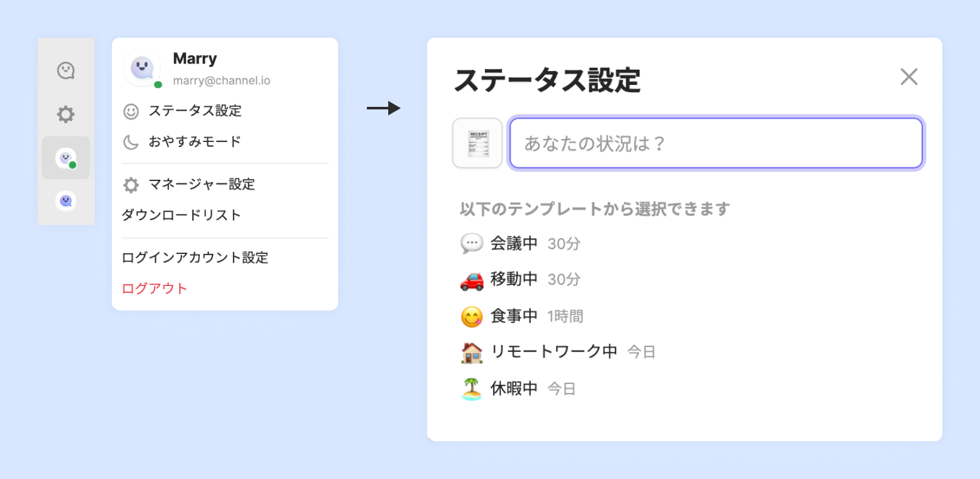The image size is (980, 479).
Task: Open ダウンロードリスト
Action: pos(182,215)
